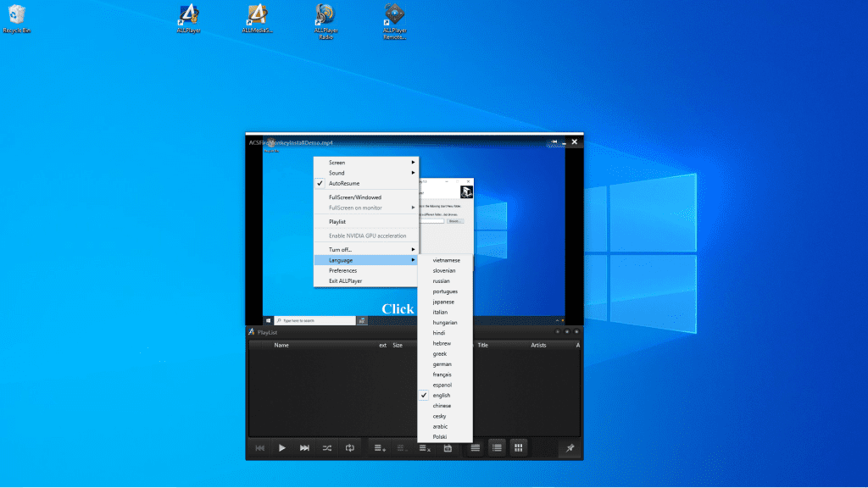Switch playlist to grid thumbnail view
The width and height of the screenshot is (868, 488).
(518, 447)
